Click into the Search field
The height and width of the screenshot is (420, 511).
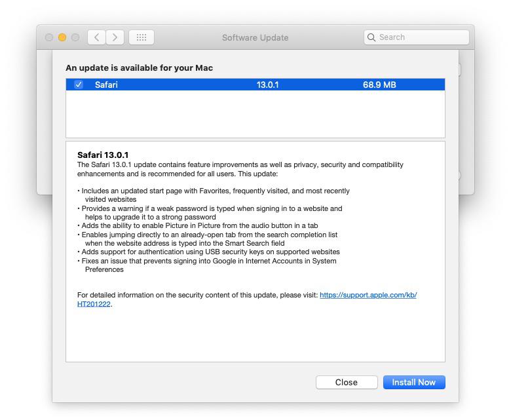tap(417, 37)
